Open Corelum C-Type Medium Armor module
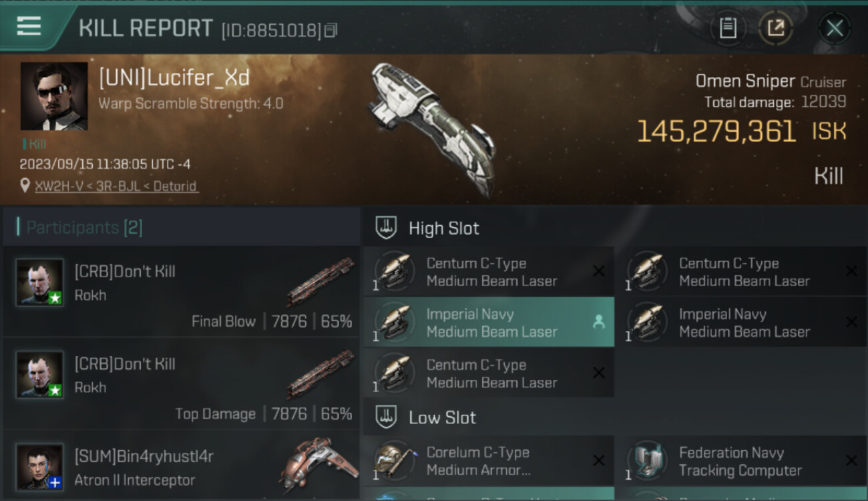 pos(489,461)
